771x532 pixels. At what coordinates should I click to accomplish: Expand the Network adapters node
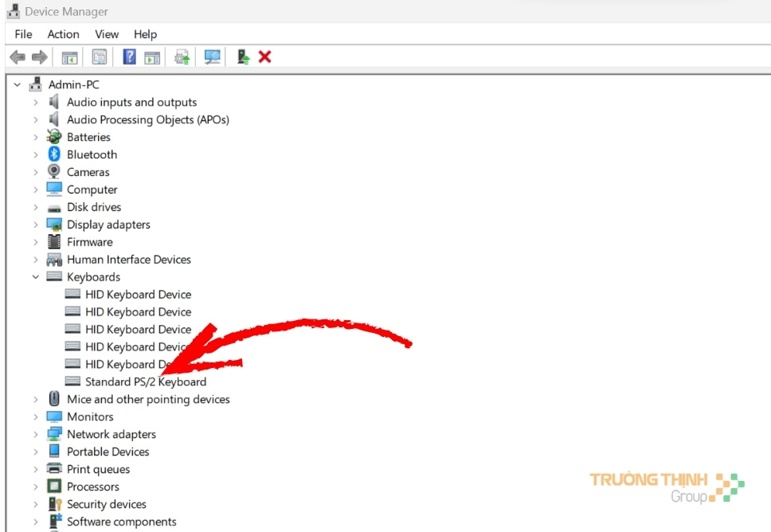click(x=35, y=434)
